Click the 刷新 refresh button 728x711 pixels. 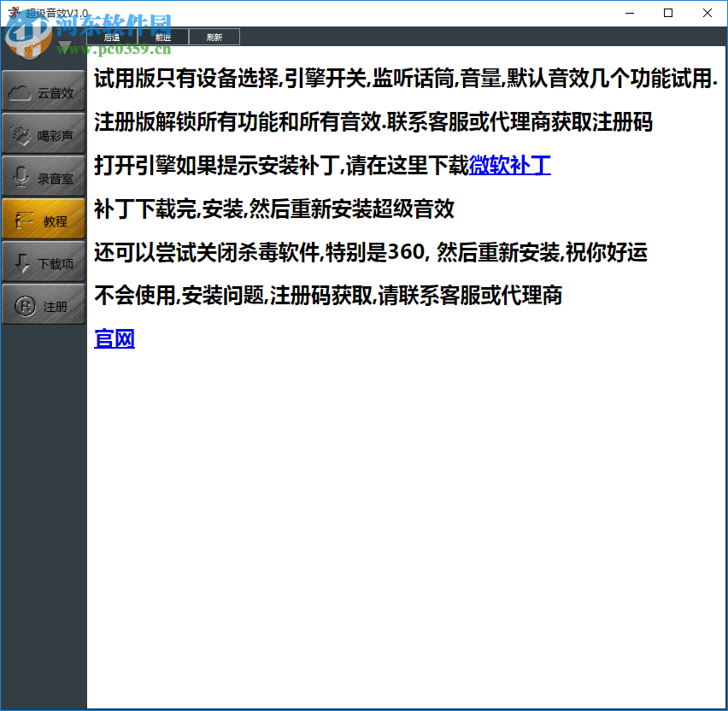pyautogui.click(x=214, y=37)
